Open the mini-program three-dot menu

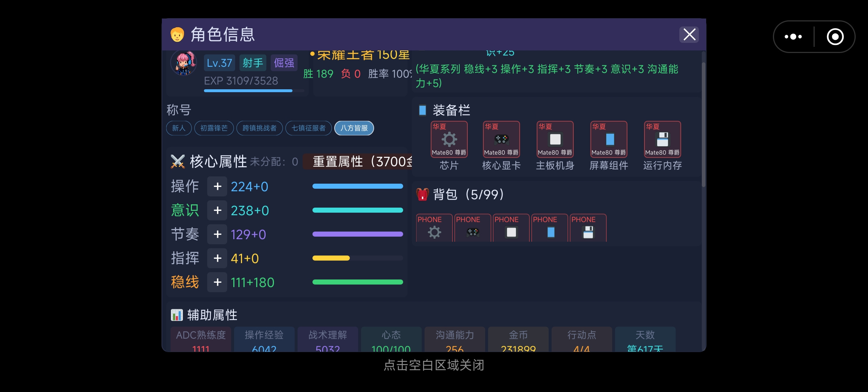[x=793, y=37]
